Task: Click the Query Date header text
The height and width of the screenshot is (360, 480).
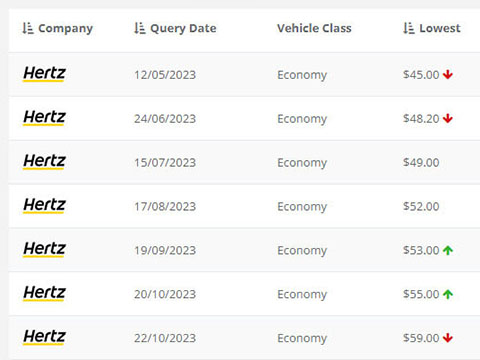Action: (183, 29)
